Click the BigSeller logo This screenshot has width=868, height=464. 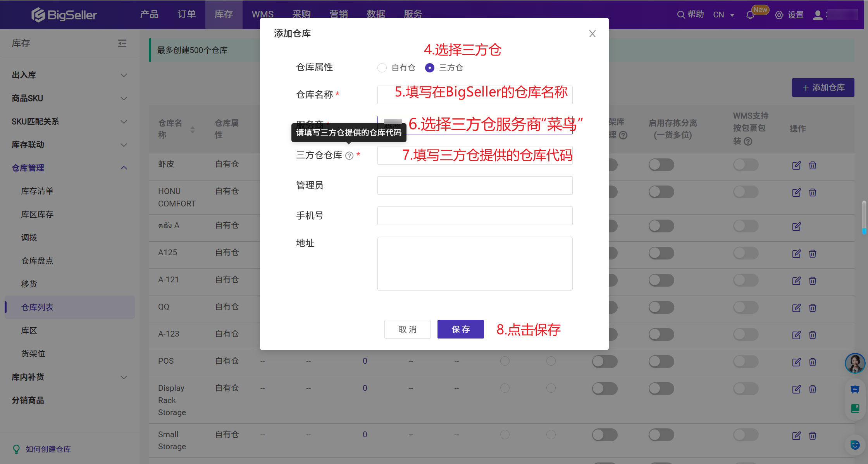click(64, 15)
